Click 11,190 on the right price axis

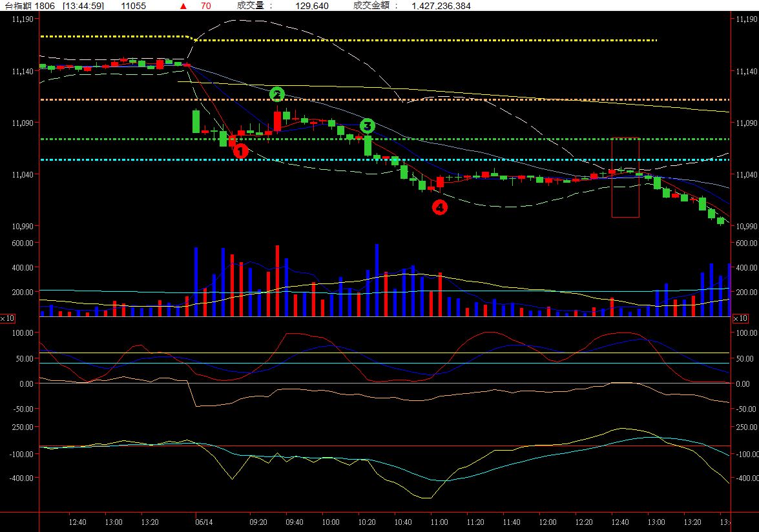tap(746, 19)
